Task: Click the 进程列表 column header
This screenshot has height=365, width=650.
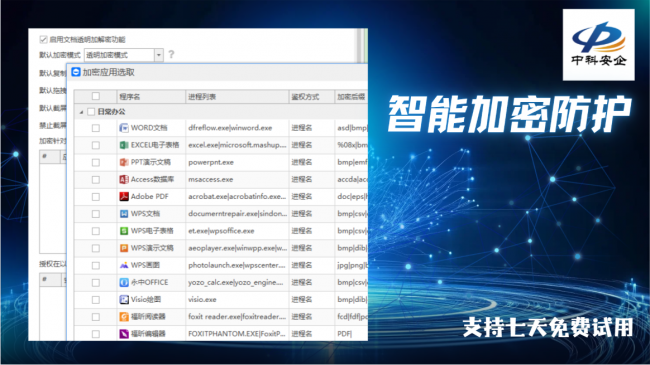Action: click(237, 97)
